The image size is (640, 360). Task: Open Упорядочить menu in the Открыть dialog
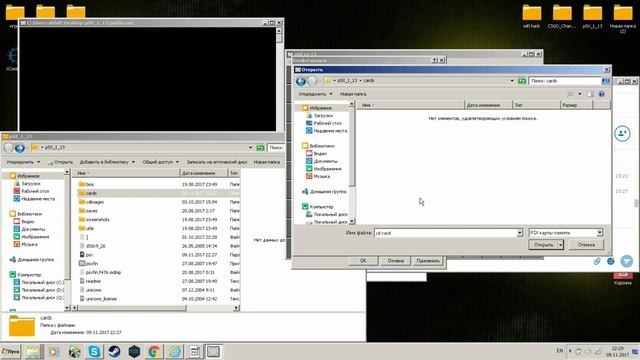[315, 94]
